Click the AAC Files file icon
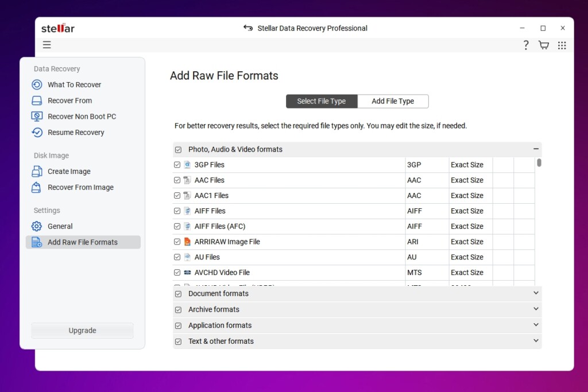The height and width of the screenshot is (392, 588). [x=187, y=180]
